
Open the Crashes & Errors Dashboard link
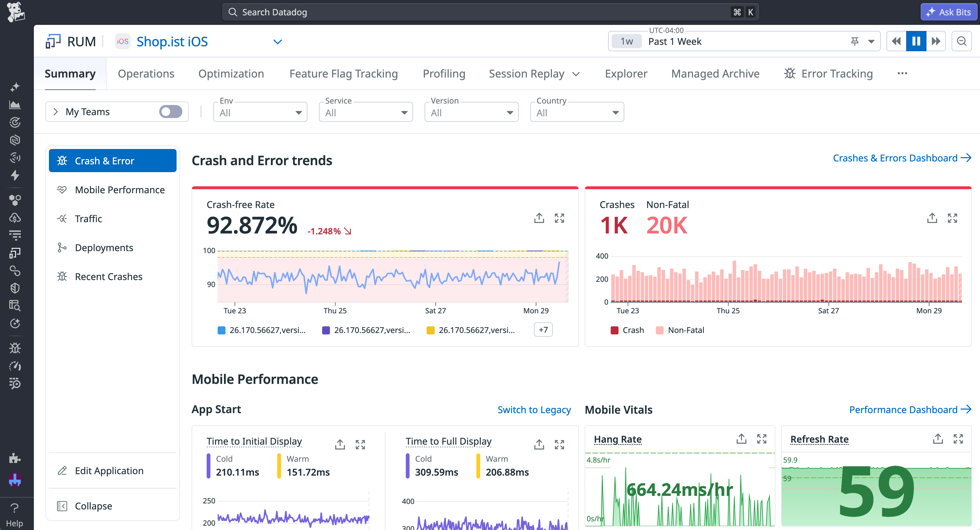tap(902, 158)
